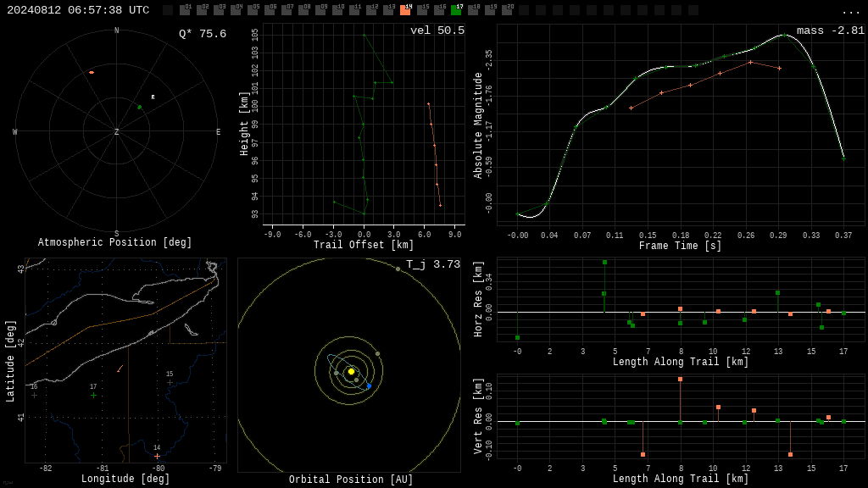Click the blue Earth dot in orbital plot
Viewport: 868px width, 488px height.
[370, 386]
